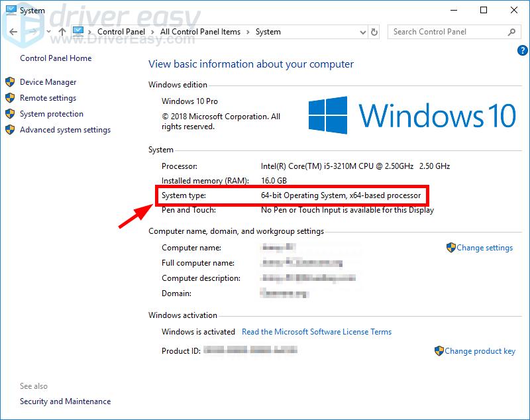The image size is (530, 420).
Task: Click the Intel Core i5-3210M processor value
Action: pos(355,166)
